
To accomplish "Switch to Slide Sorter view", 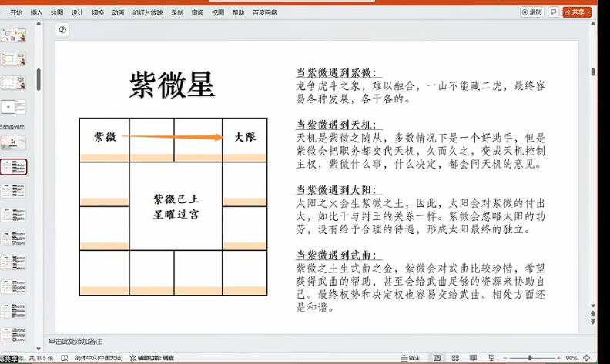I will point(455,358).
